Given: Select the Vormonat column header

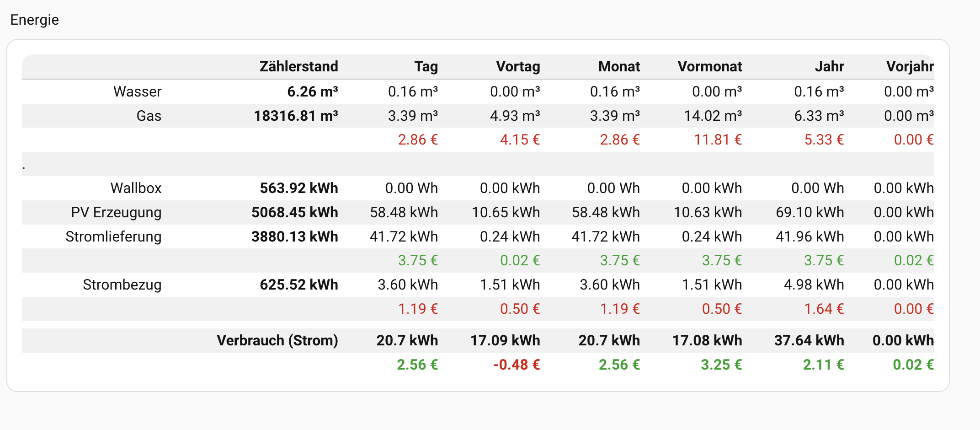Looking at the screenshot, I should pyautogui.click(x=709, y=67).
